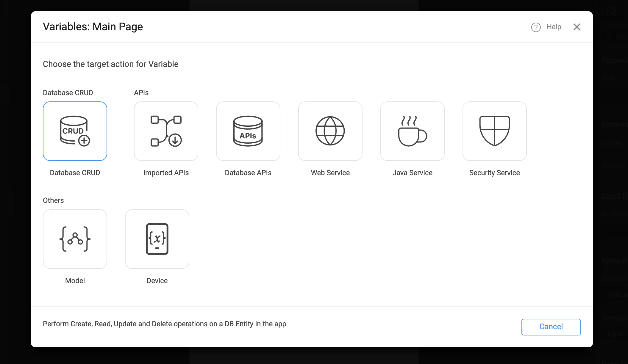Click the Security Service caption text
Screen dimensions: 628x364
tap(495, 173)
